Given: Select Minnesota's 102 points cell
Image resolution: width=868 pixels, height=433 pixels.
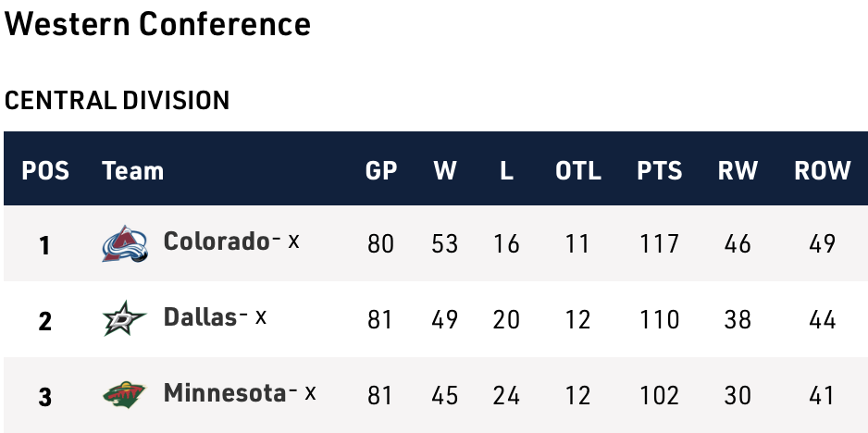Looking at the screenshot, I should point(659,396).
